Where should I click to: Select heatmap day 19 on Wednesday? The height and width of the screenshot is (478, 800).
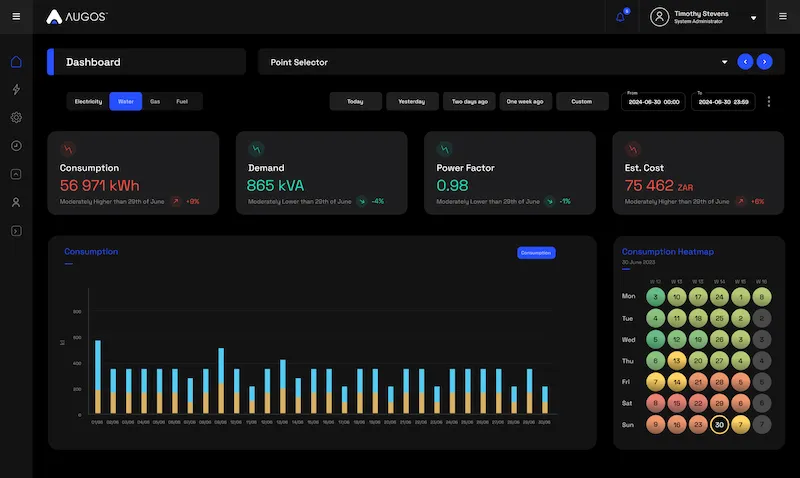(x=698, y=339)
